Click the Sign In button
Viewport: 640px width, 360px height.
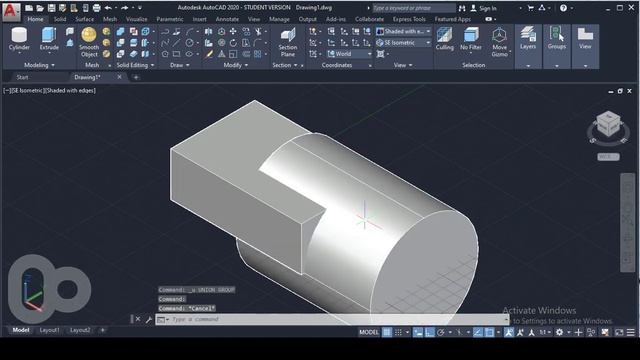484,8
